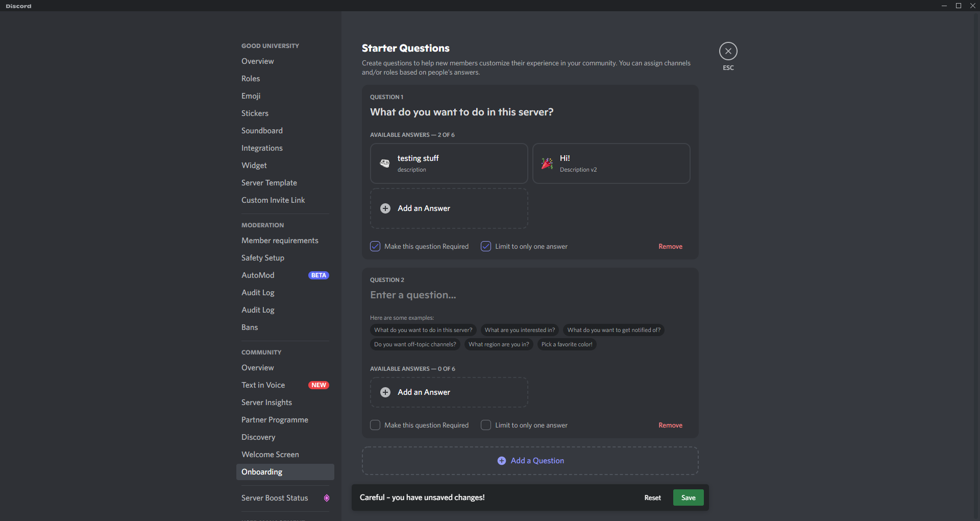This screenshot has height=521, width=980.
Task: Click the Reset button
Action: pyautogui.click(x=652, y=497)
